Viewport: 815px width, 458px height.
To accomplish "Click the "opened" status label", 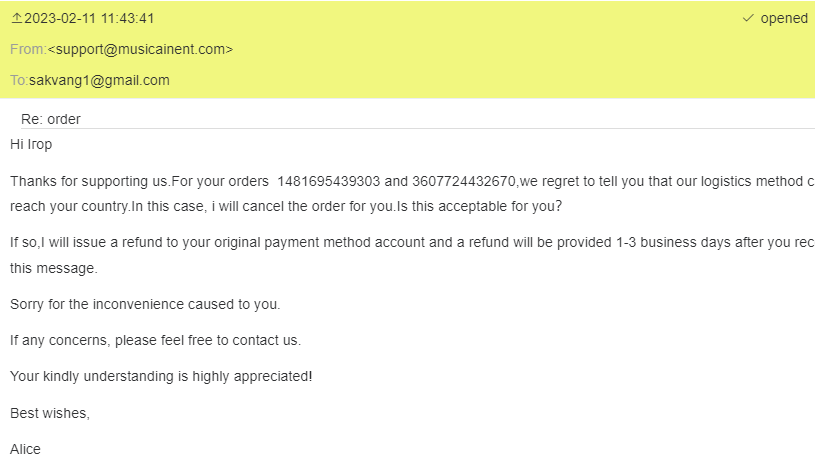I will [784, 19].
